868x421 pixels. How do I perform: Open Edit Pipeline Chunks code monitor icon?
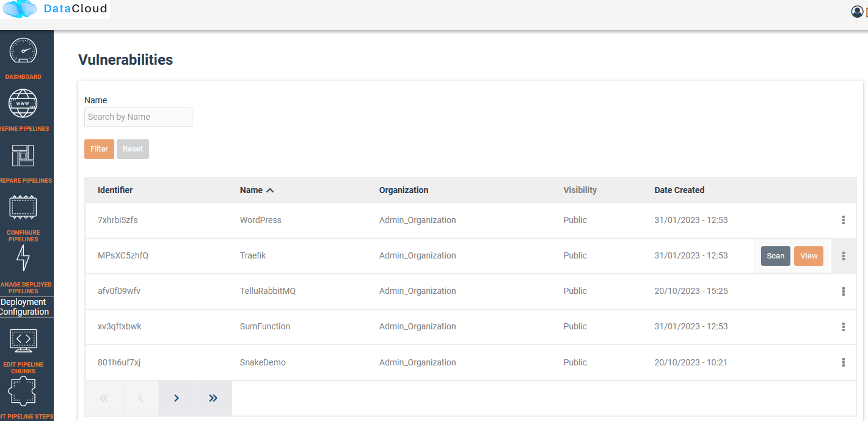(x=23, y=340)
